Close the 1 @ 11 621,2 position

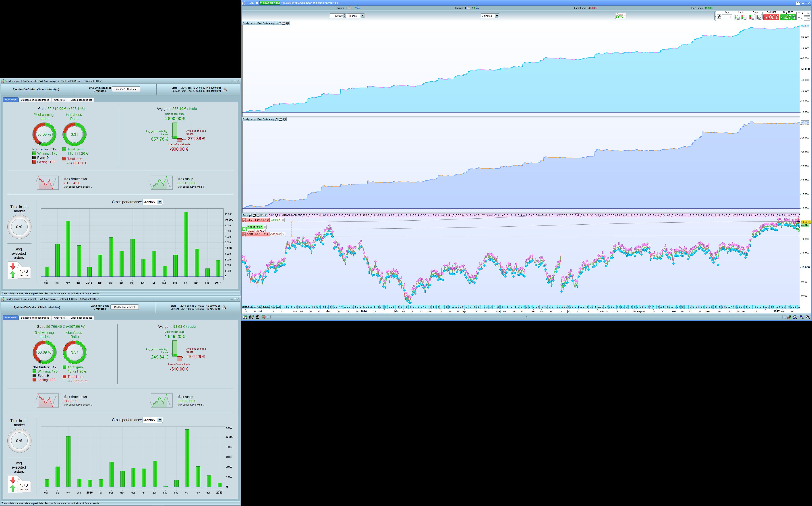click(x=265, y=227)
